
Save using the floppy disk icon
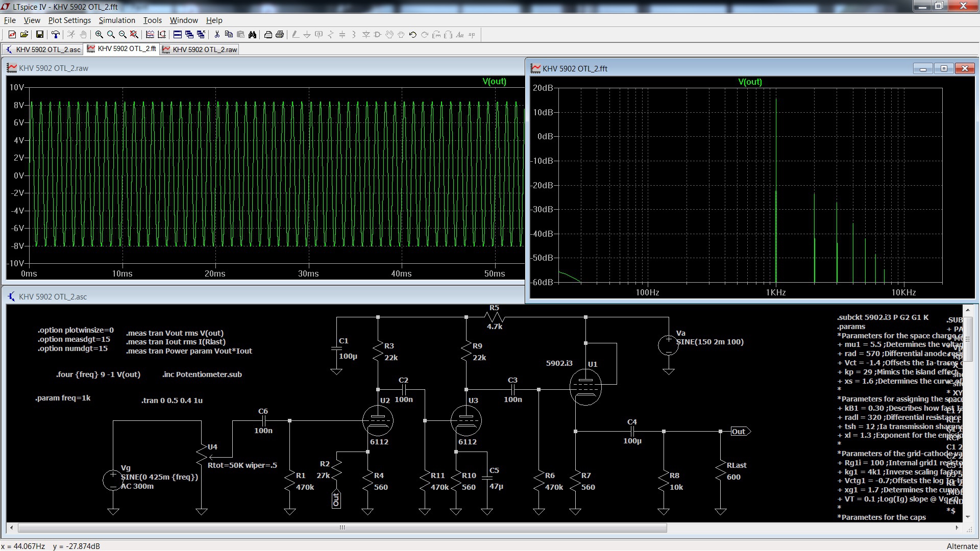tap(39, 35)
